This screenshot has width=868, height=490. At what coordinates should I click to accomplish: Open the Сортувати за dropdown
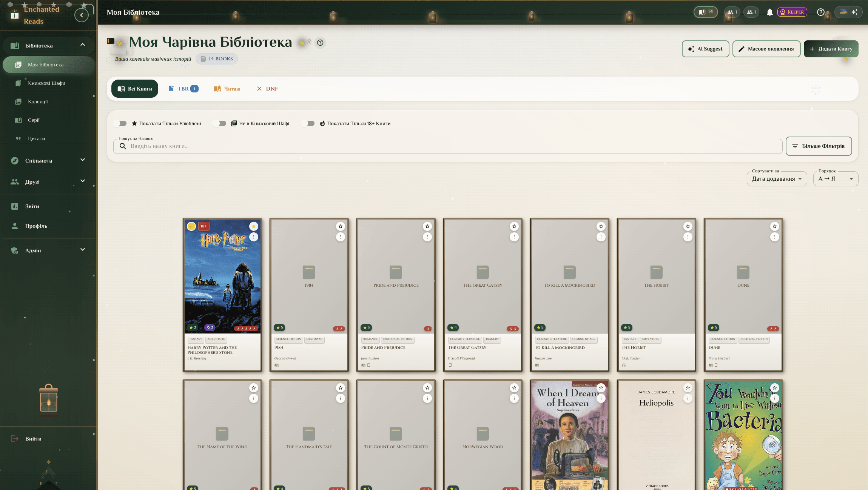777,178
